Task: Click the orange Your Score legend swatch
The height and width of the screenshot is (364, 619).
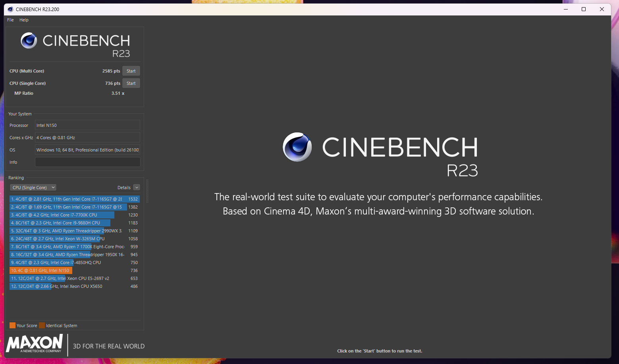Action: click(x=12, y=326)
